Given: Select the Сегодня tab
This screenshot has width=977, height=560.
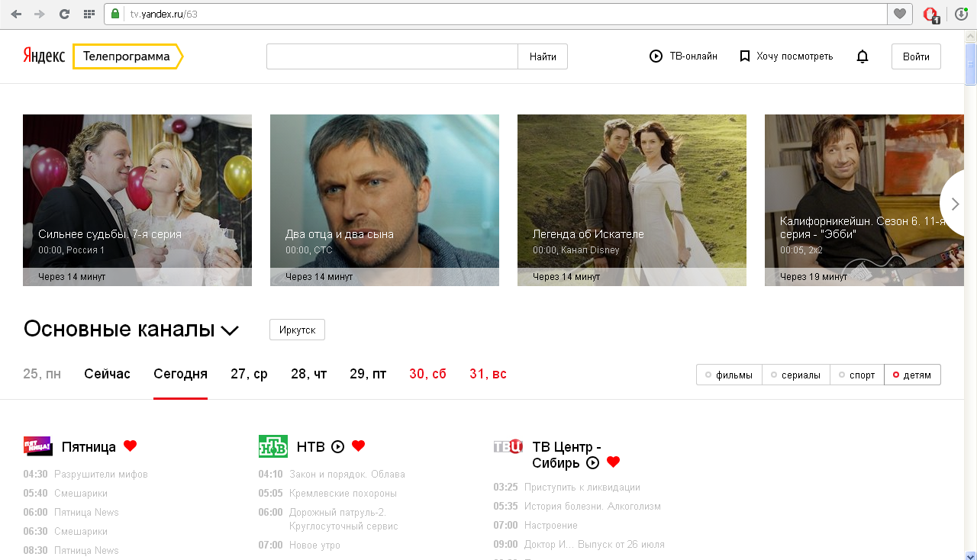Looking at the screenshot, I should tap(180, 374).
